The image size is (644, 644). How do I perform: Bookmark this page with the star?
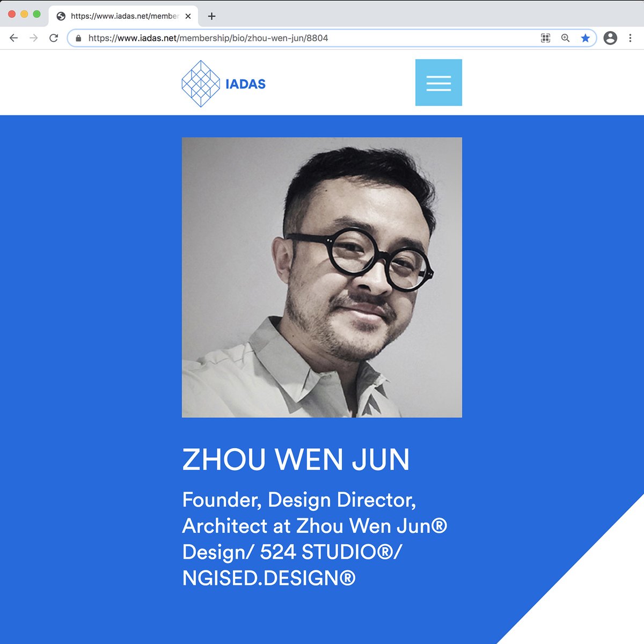click(x=586, y=38)
